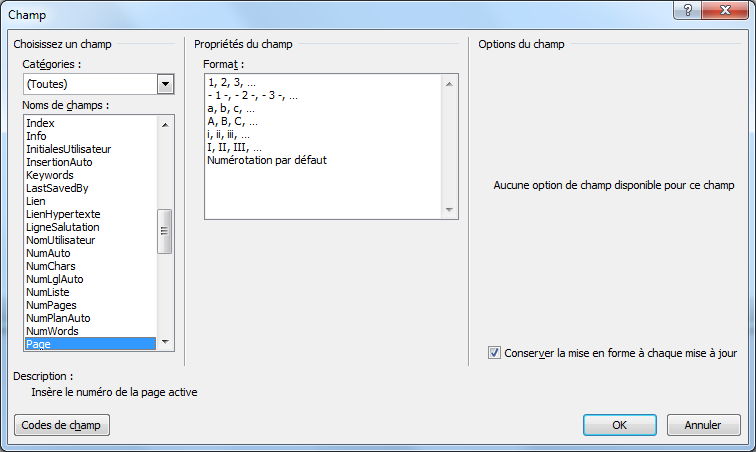Screen dimensions: 756x452
Task: Click field names list scroll-down arrow
Action: (165, 342)
